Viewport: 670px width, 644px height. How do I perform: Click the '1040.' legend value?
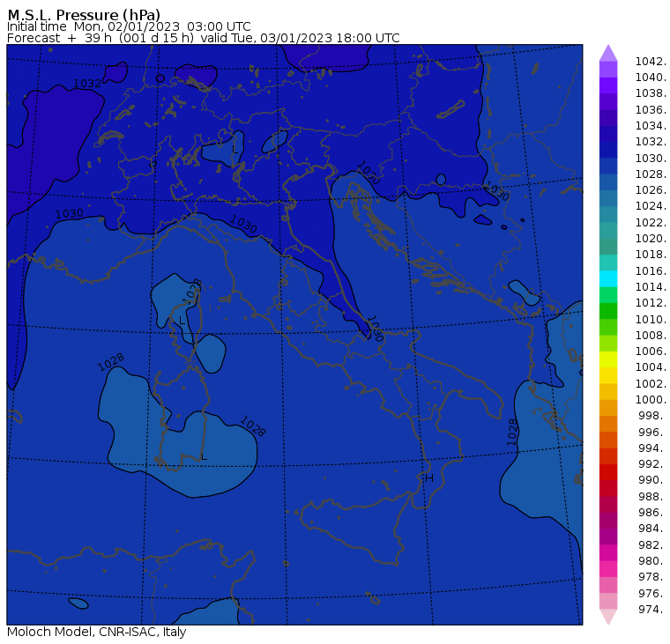coord(651,78)
